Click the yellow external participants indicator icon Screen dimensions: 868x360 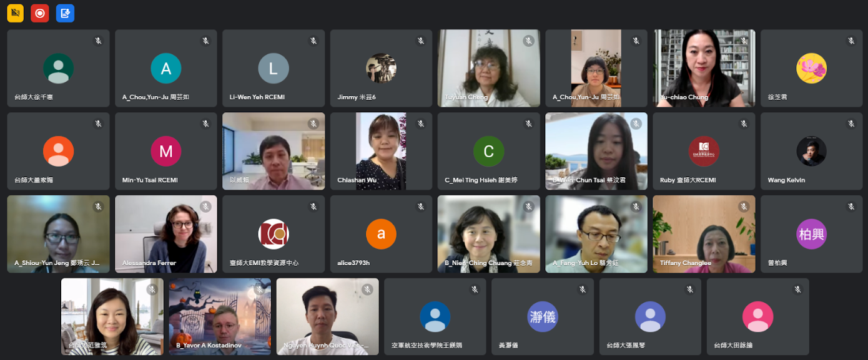point(16,13)
